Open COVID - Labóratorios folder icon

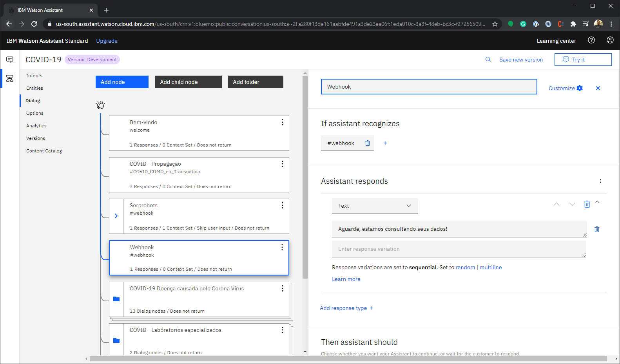116,340
